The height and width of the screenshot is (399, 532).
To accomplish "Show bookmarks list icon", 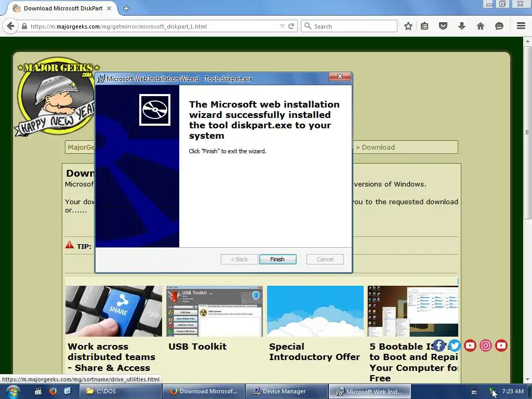I will pyautogui.click(x=424, y=26).
